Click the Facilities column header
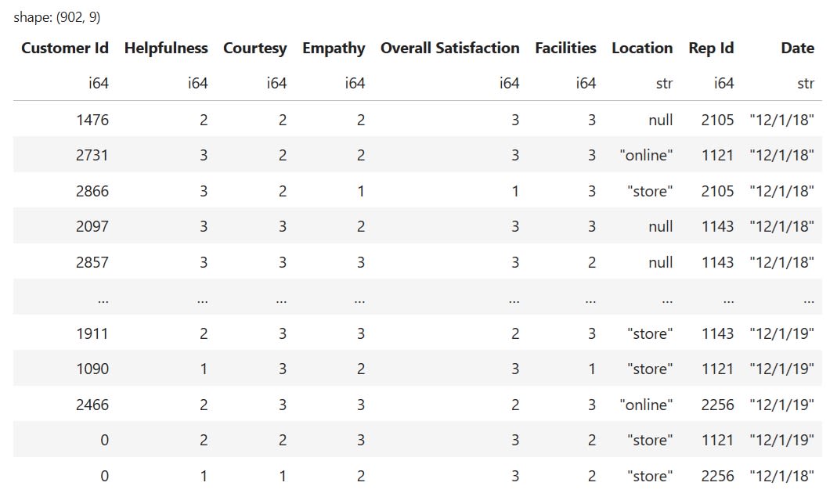Image resolution: width=837 pixels, height=504 pixels. pos(565,48)
